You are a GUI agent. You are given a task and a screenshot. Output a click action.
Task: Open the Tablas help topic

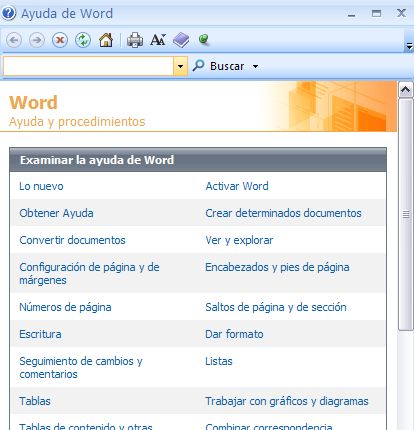tap(35, 401)
